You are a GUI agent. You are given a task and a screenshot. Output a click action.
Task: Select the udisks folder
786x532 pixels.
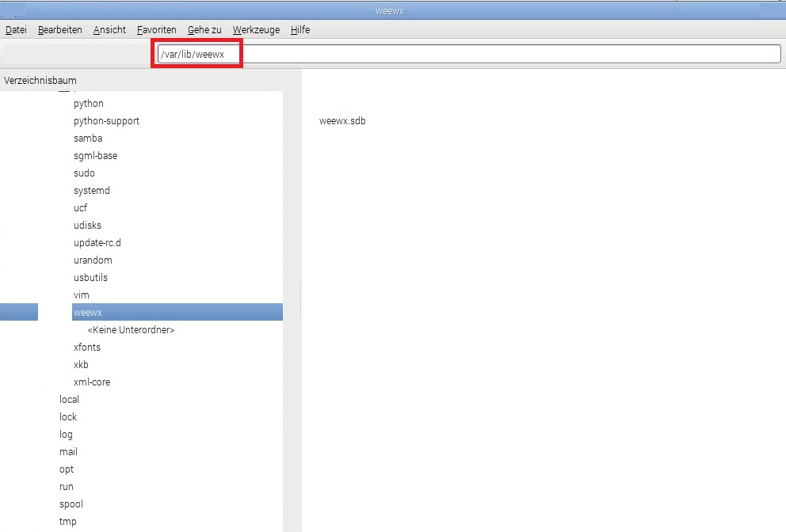(x=87, y=226)
